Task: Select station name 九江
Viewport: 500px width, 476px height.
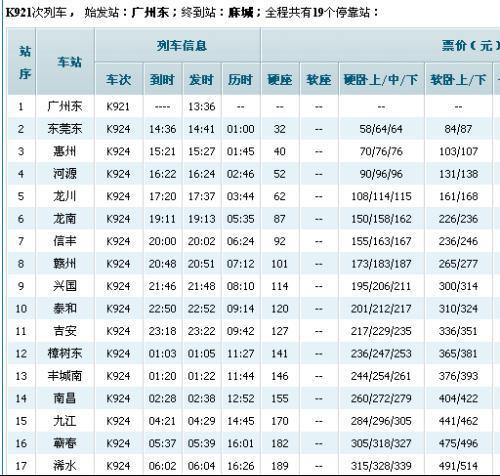Action: coord(65,421)
